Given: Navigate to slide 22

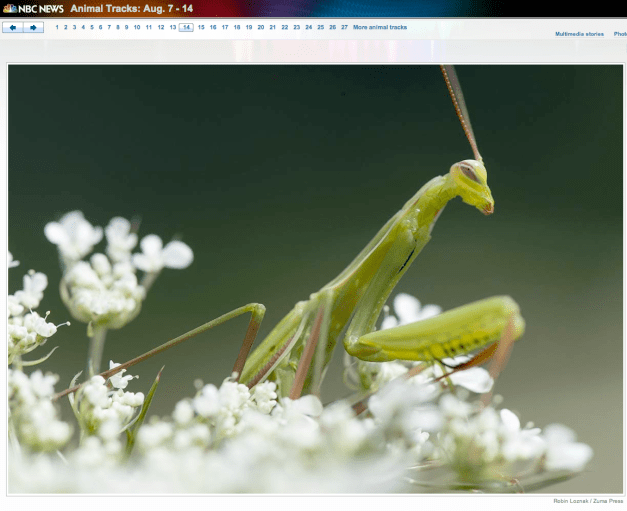Looking at the screenshot, I should (x=284, y=28).
